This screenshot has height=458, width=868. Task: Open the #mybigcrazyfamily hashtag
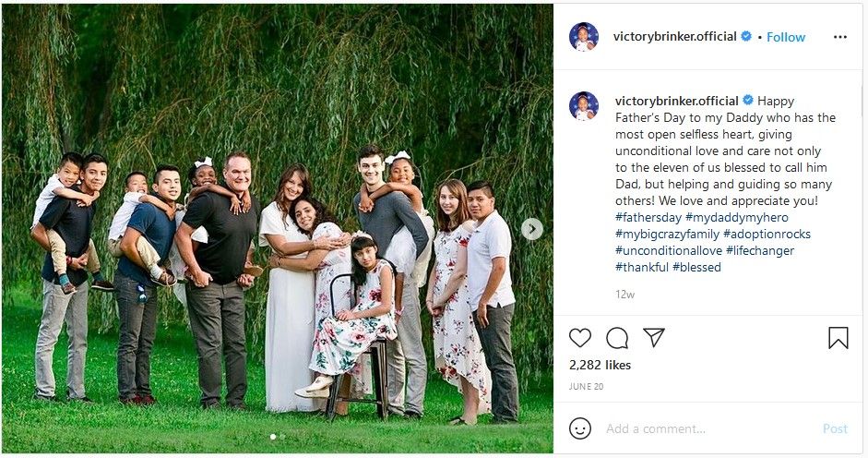[x=667, y=234]
